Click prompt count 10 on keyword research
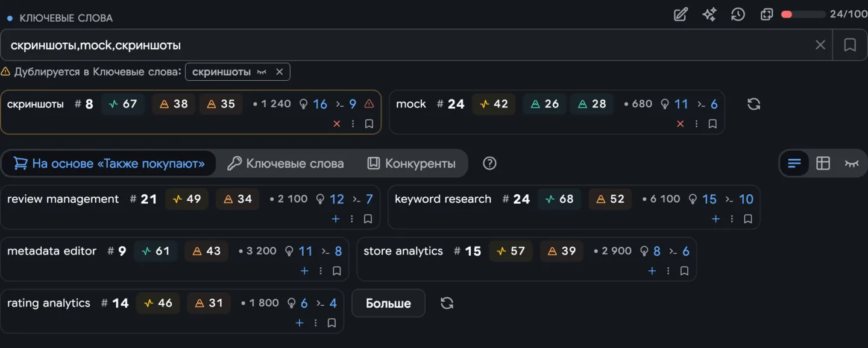 click(x=739, y=199)
